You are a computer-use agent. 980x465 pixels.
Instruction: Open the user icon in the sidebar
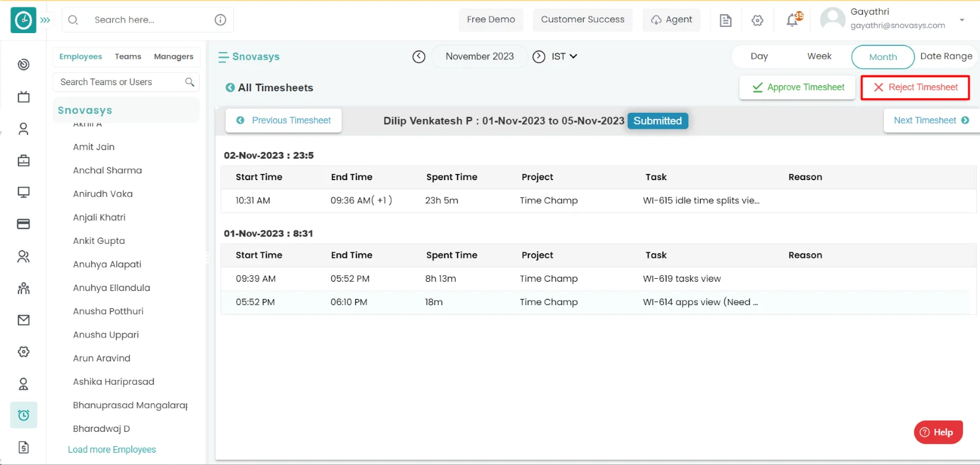click(24, 129)
